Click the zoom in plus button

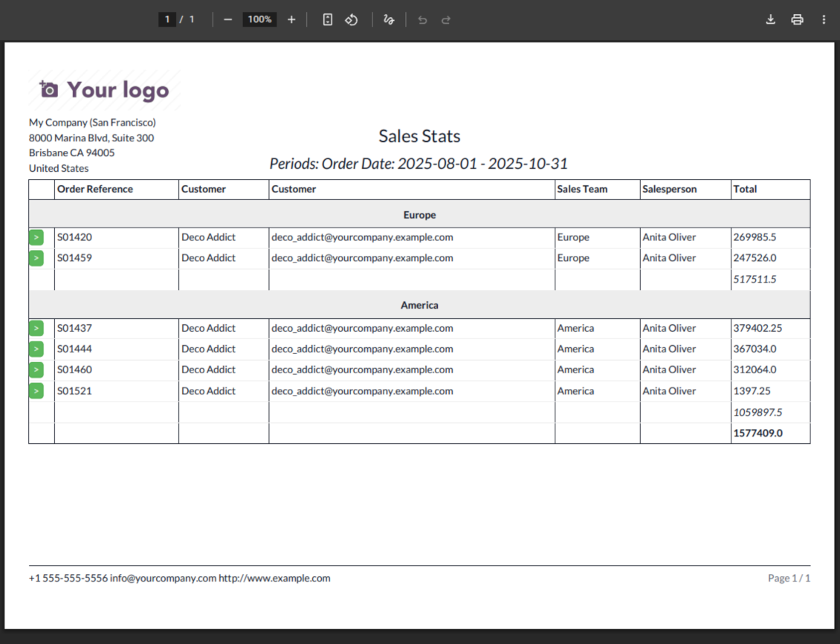291,19
